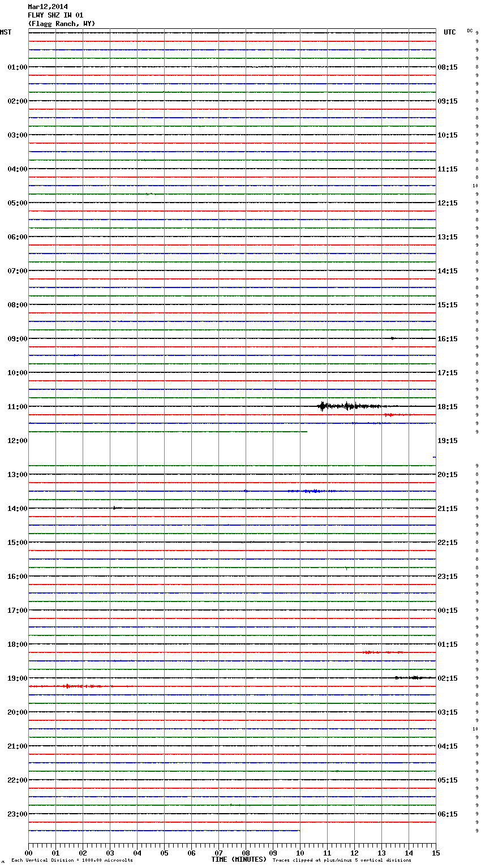
Task: Click the date label "Mar12,2014"
Action: tap(48, 7)
